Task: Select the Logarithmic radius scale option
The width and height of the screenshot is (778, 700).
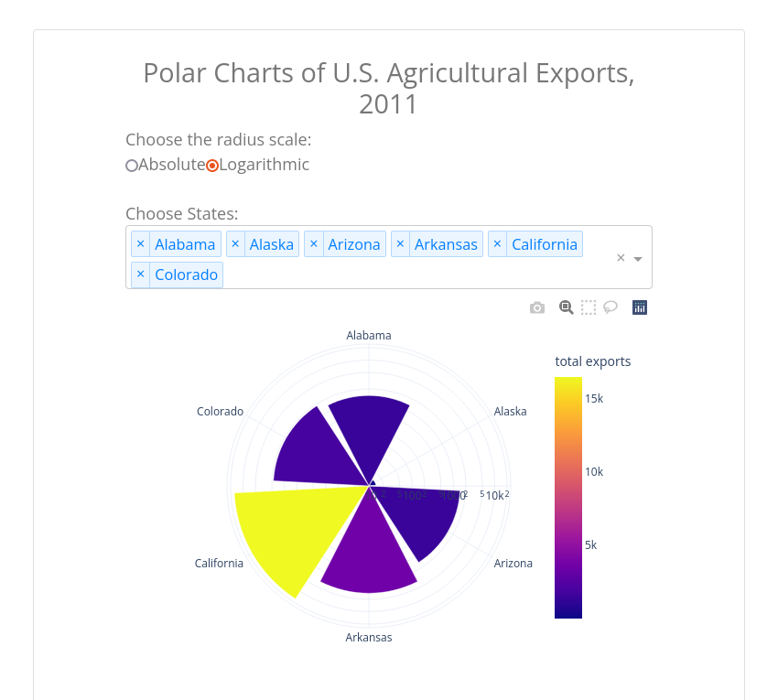Action: coord(212,166)
